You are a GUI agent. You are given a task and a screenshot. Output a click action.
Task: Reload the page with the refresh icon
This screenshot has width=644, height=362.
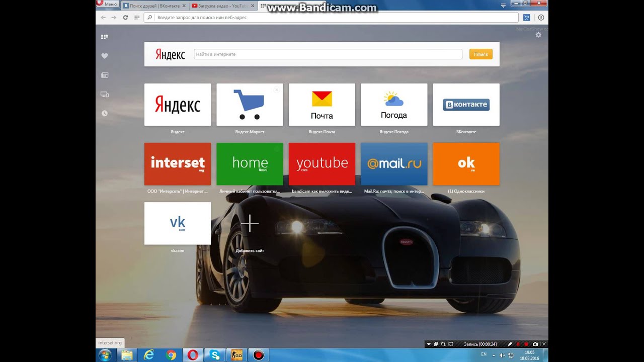pyautogui.click(x=125, y=17)
